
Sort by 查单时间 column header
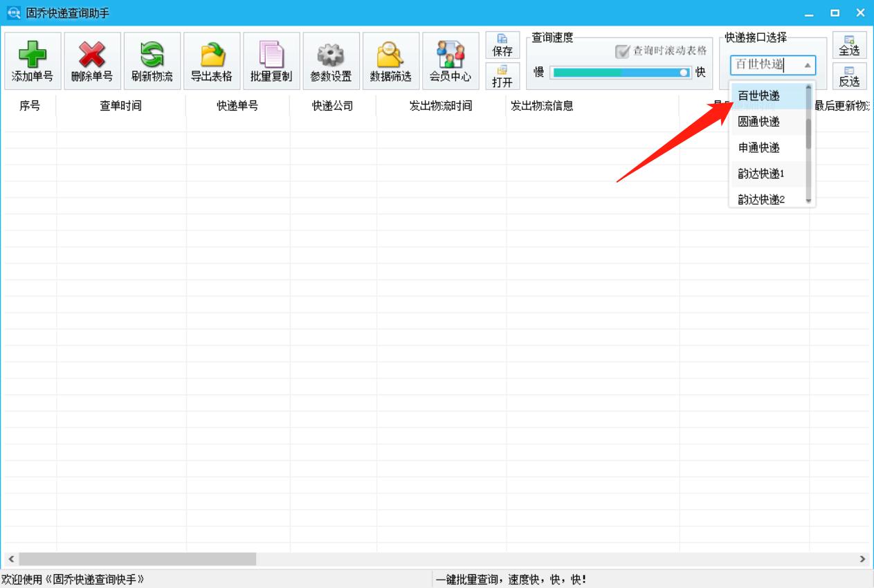[x=120, y=106]
